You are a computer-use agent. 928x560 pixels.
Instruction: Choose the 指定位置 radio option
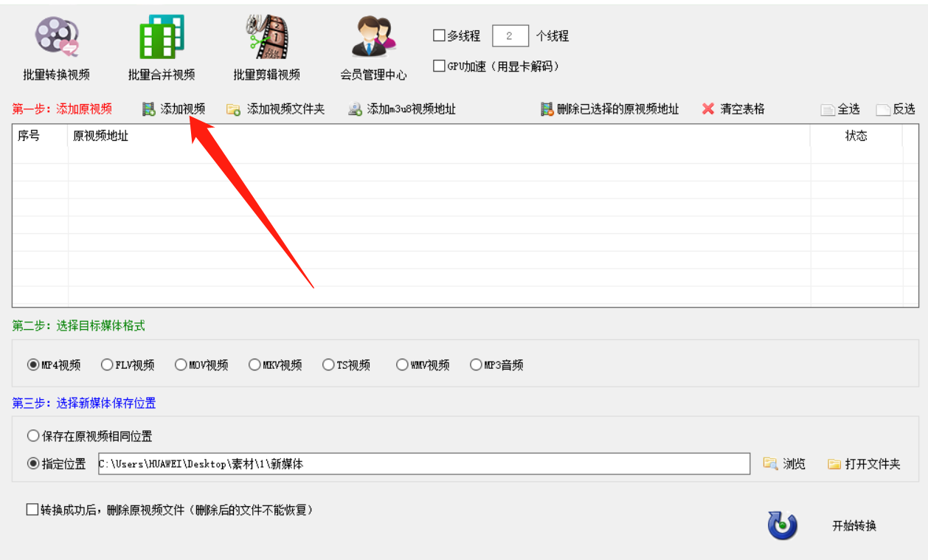pos(32,464)
